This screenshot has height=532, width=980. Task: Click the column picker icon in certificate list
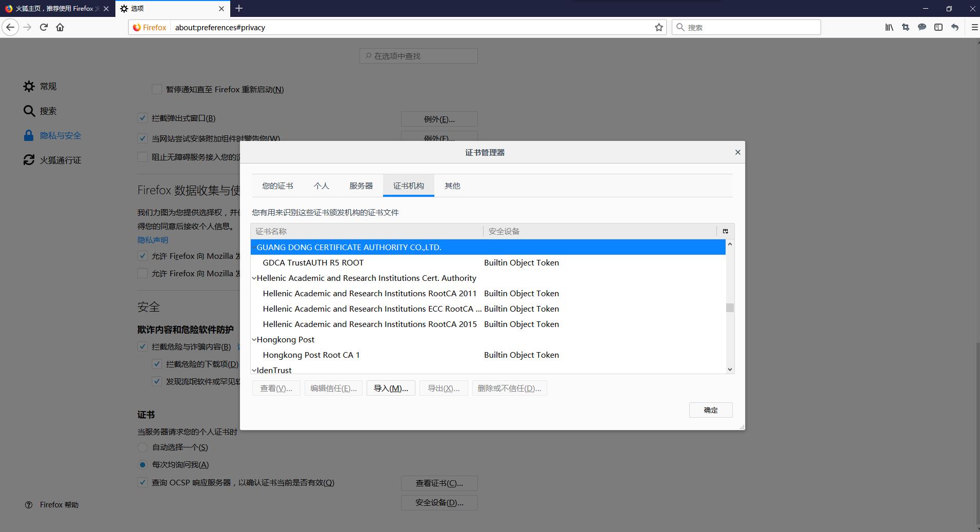(x=725, y=231)
